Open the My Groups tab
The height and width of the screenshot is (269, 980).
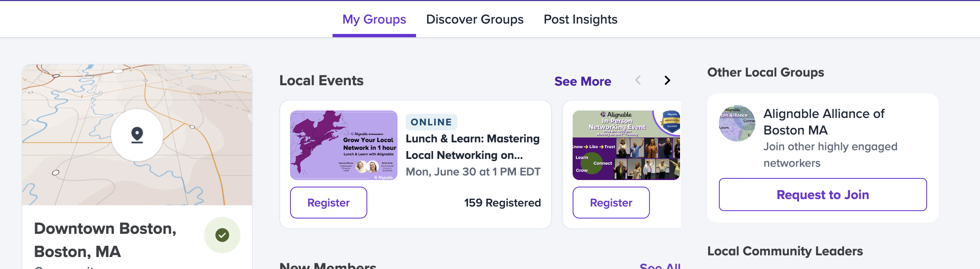tap(374, 19)
